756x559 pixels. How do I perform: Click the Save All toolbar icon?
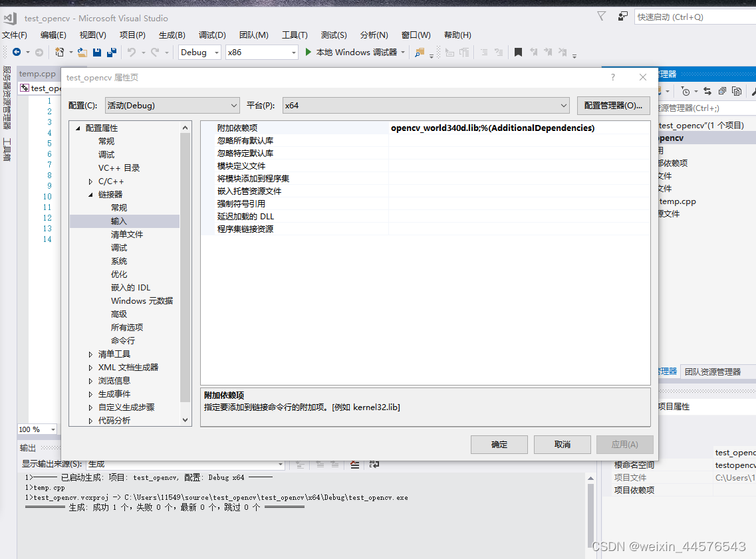tap(112, 52)
